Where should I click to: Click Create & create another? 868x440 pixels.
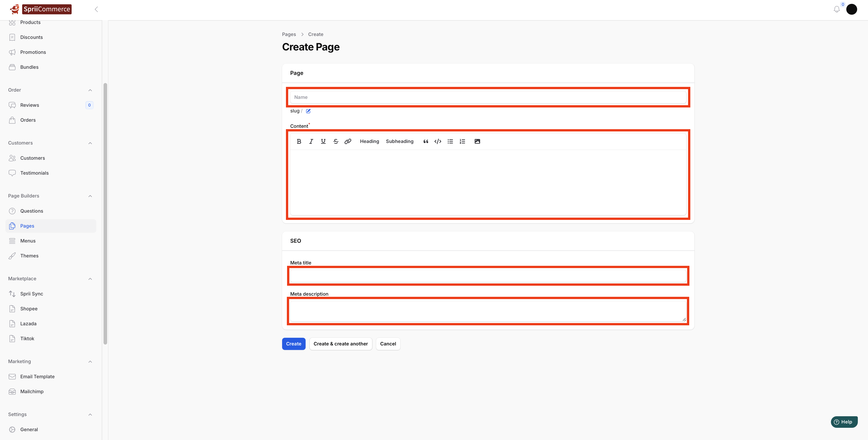[340, 344]
